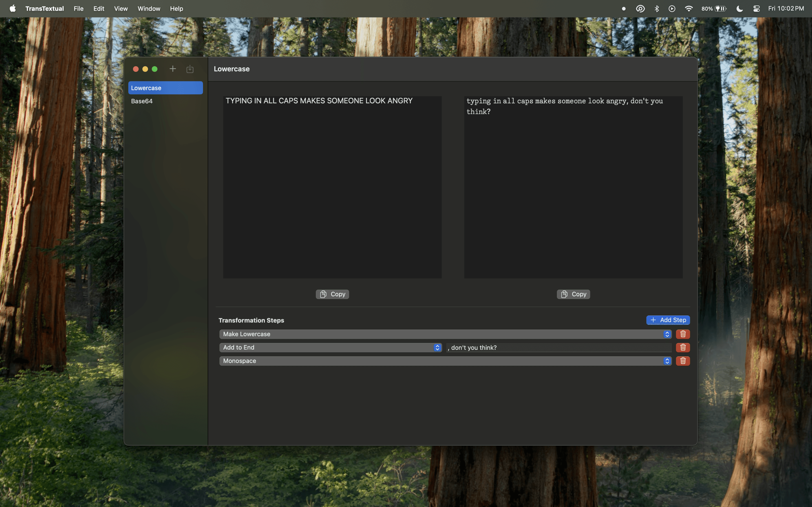Delete the Make Lowercase step
Viewport: 812px width, 507px height.
click(683, 334)
